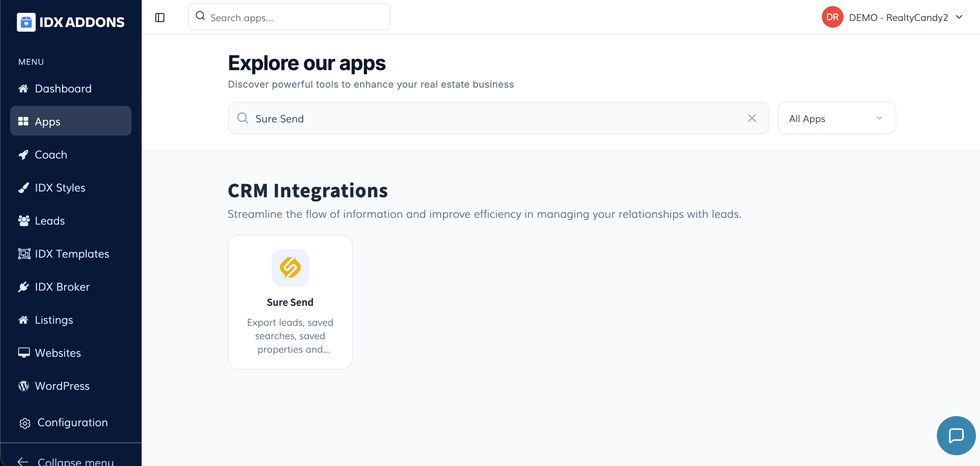Open the Coach rocket menu item
This screenshot has width=980, height=466.
click(x=51, y=155)
